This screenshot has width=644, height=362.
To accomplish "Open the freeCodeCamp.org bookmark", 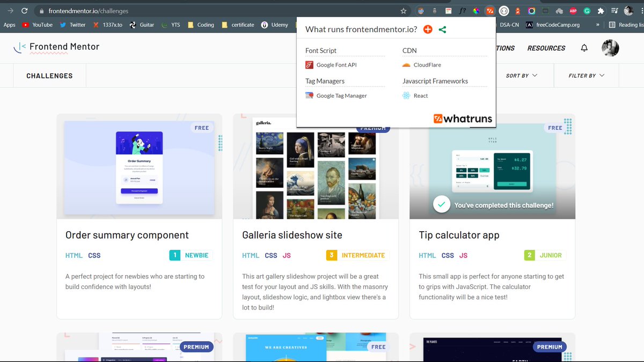I will (x=552, y=25).
